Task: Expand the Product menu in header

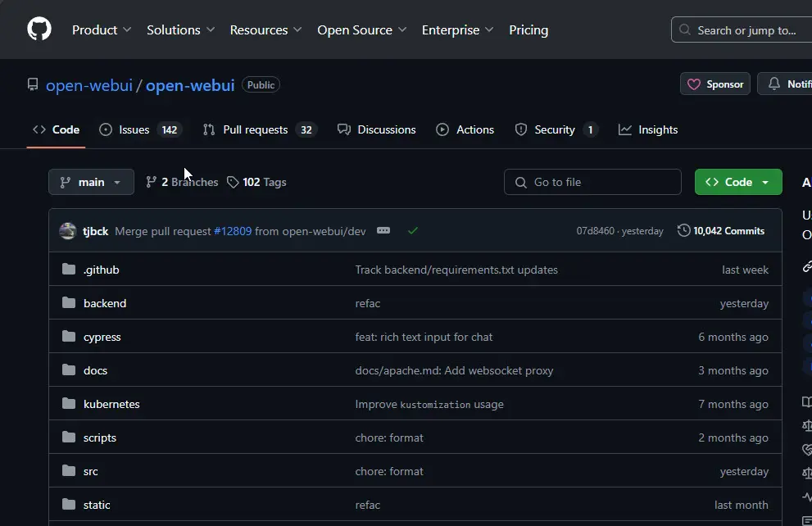Action: click(x=102, y=29)
